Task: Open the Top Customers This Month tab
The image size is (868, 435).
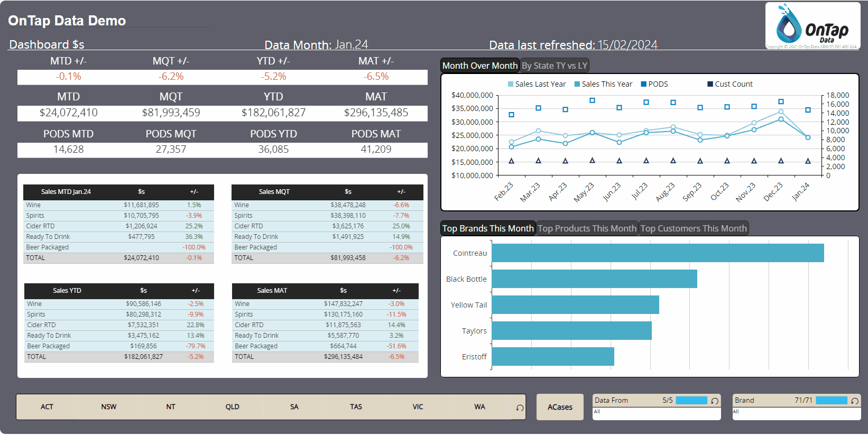Action: 694,228
